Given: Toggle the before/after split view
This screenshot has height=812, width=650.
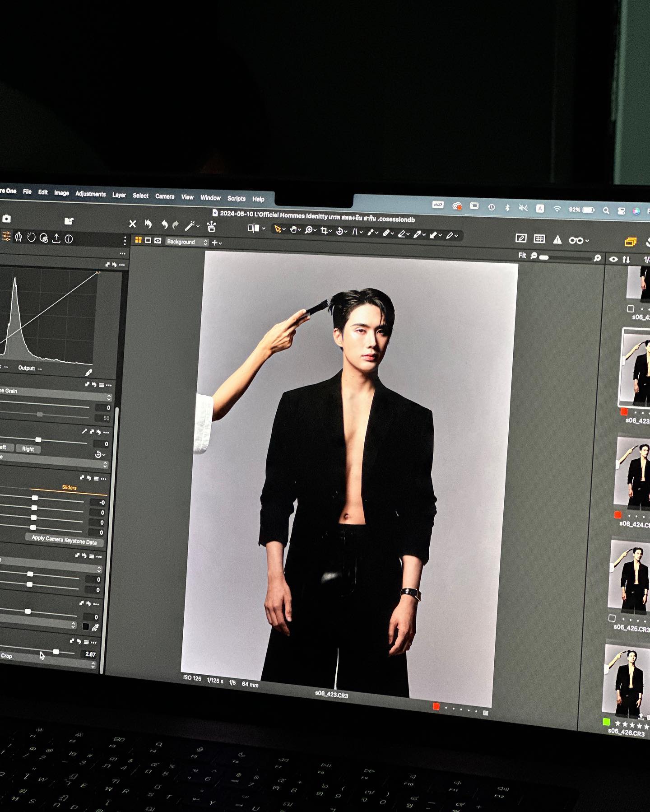Looking at the screenshot, I should click(253, 228).
